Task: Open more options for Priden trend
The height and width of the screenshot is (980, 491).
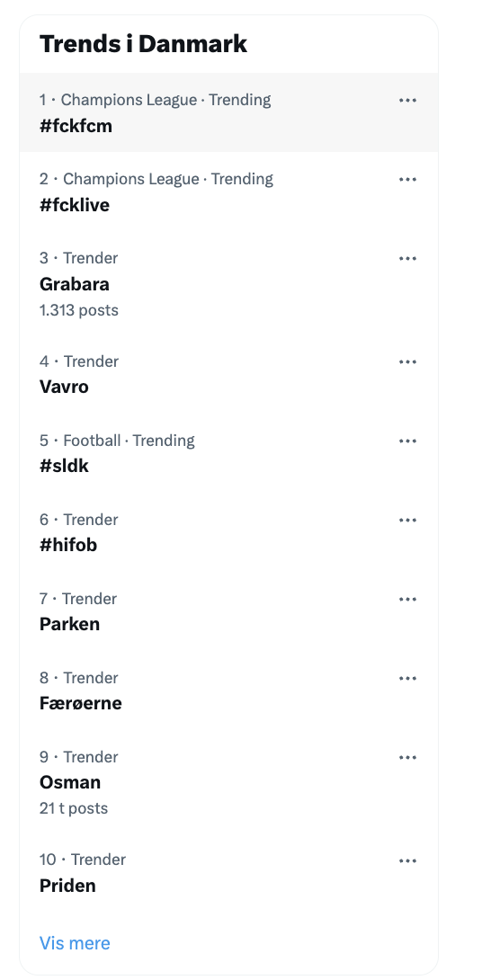Action: coord(407,860)
